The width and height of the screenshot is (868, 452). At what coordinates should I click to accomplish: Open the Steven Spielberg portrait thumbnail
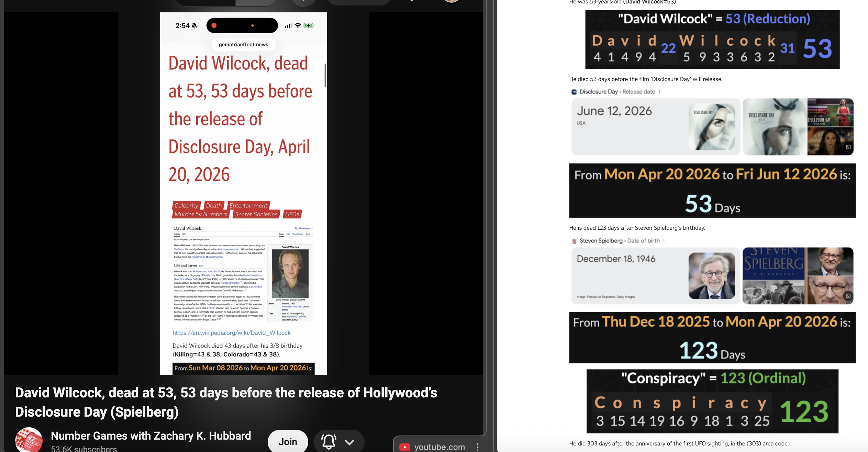(712, 275)
